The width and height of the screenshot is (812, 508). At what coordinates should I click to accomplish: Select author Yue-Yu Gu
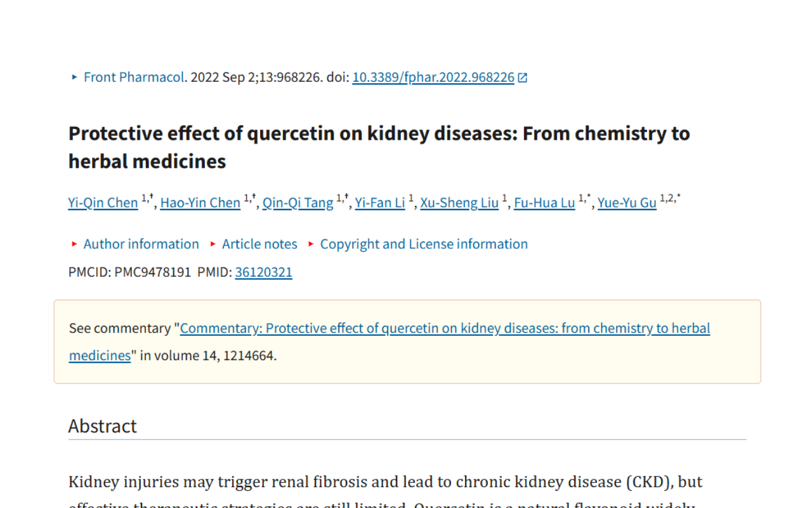point(627,202)
